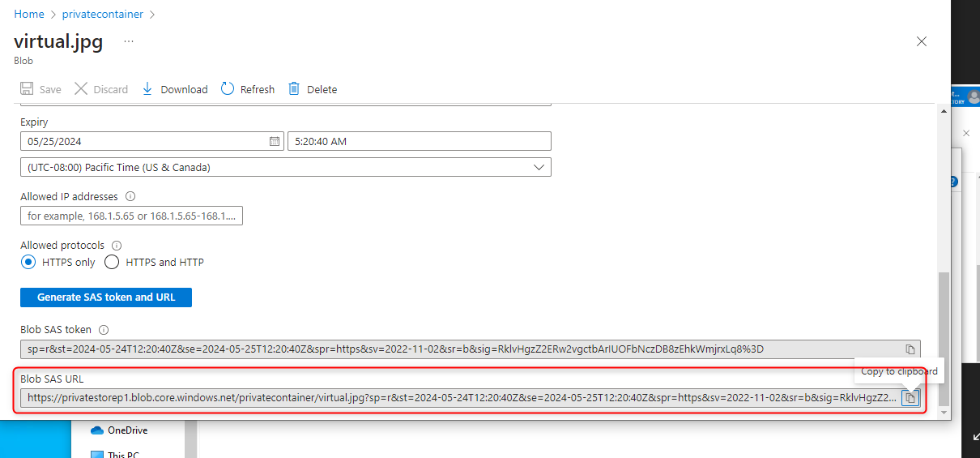Click the Expiry label text
Screen dimensions: 980x458
coord(34,122)
